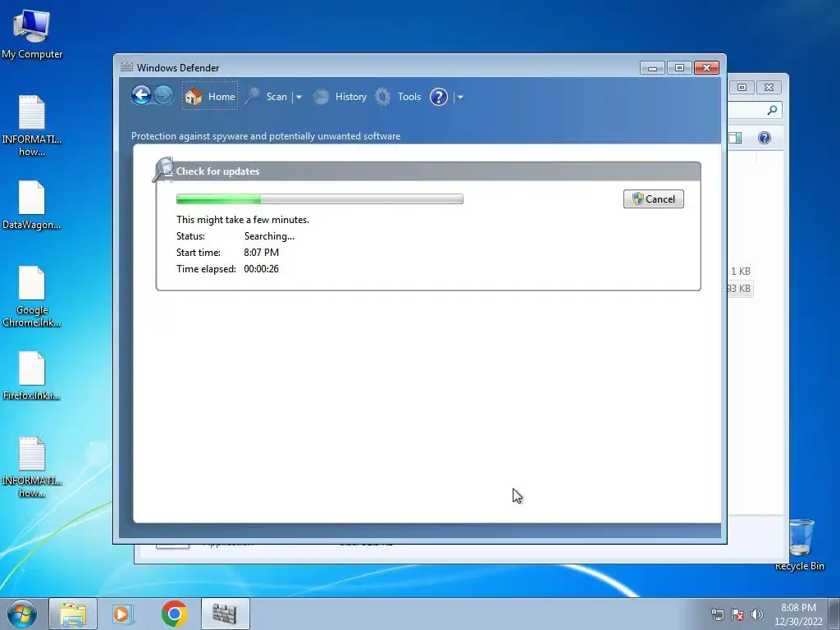This screenshot has height=630, width=840.
Task: Maximize the background Explorer window
Action: (x=742, y=87)
